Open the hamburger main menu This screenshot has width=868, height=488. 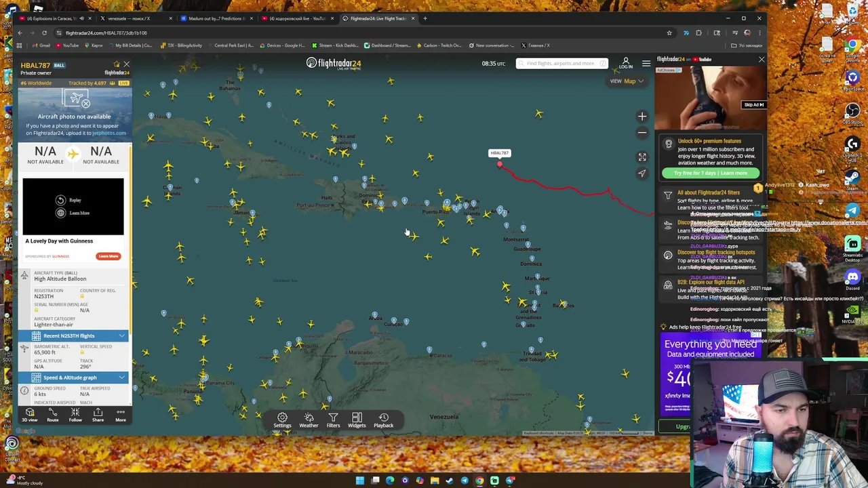coord(646,64)
